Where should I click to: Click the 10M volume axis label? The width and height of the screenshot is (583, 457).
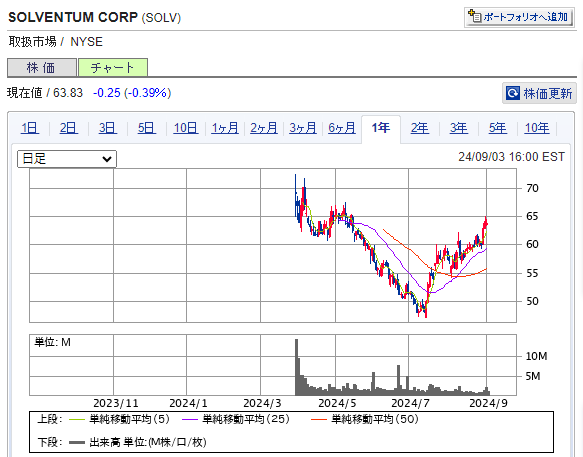tap(536, 356)
